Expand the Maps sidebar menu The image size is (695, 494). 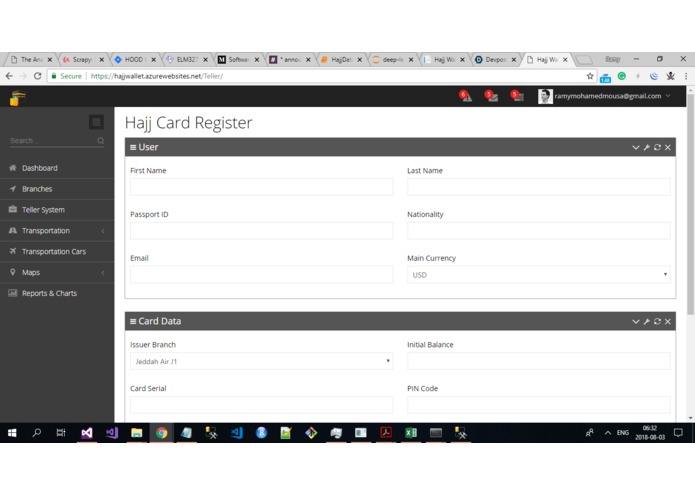pos(57,272)
